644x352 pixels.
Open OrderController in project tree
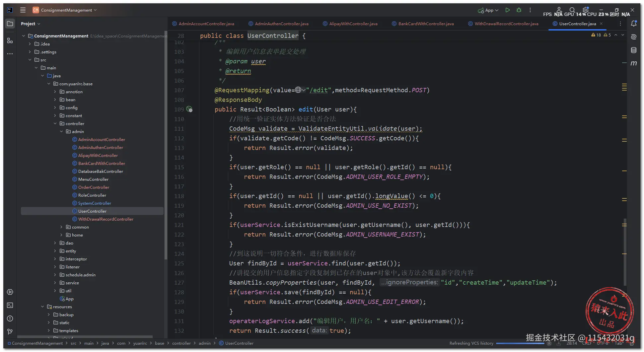point(94,187)
